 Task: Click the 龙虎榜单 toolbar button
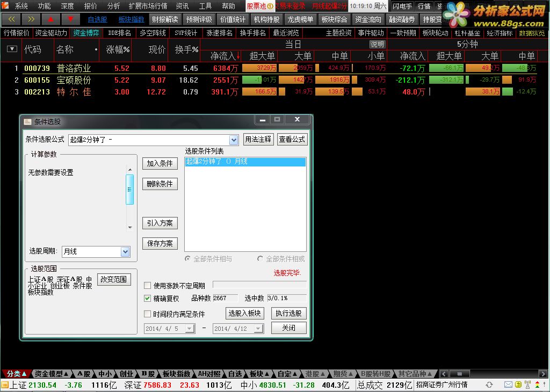pos(300,19)
